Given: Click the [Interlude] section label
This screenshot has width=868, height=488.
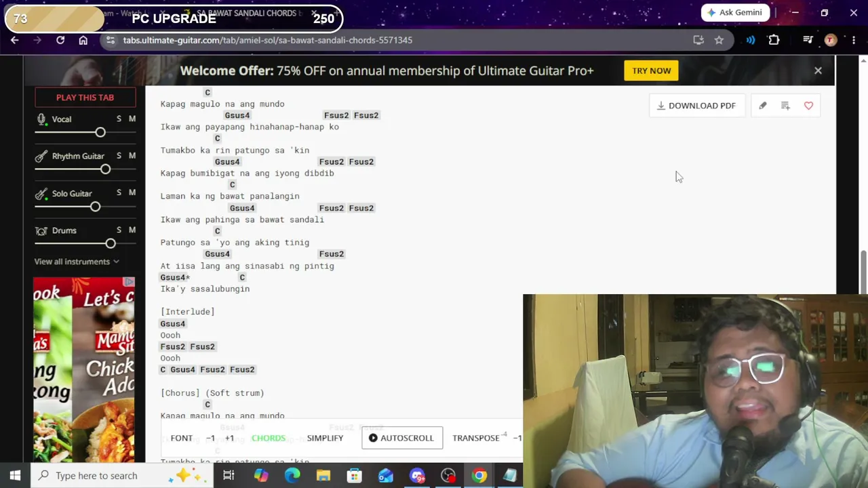Looking at the screenshot, I should [x=188, y=312].
